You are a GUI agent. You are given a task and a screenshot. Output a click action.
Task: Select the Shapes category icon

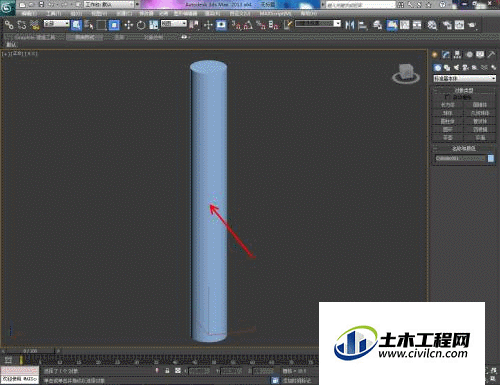click(447, 68)
